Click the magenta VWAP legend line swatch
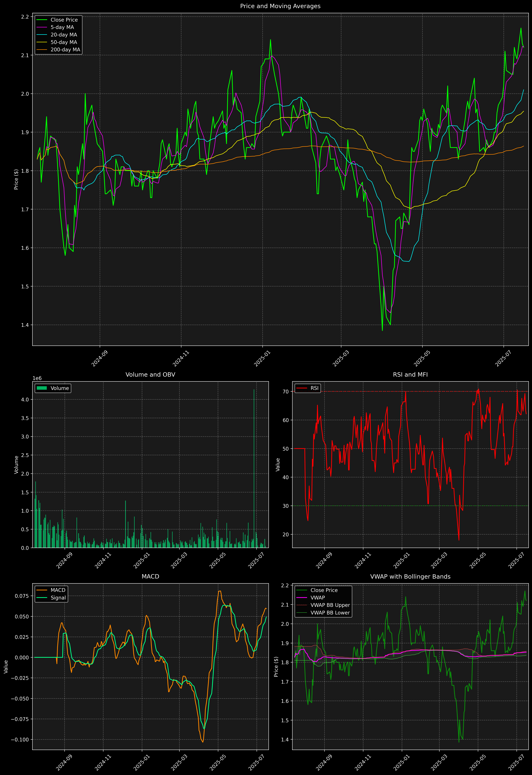The height and width of the screenshot is (775, 532). 302,598
